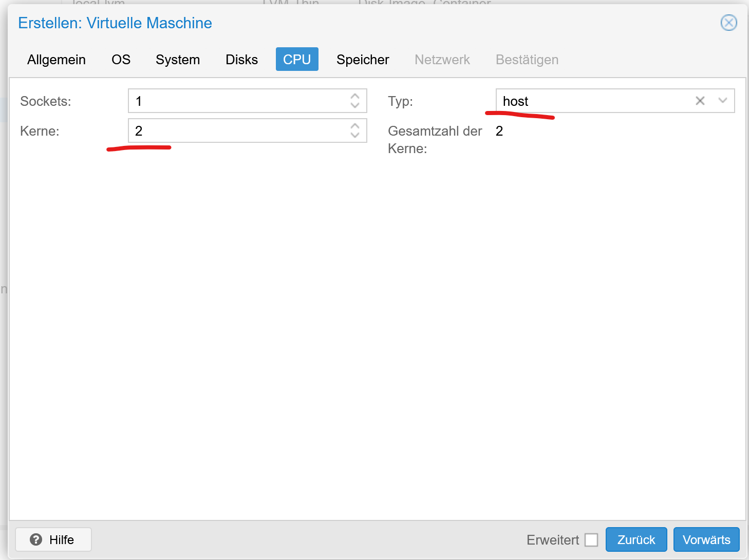This screenshot has height=560, width=749.
Task: Go to the Disks tab
Action: point(241,60)
